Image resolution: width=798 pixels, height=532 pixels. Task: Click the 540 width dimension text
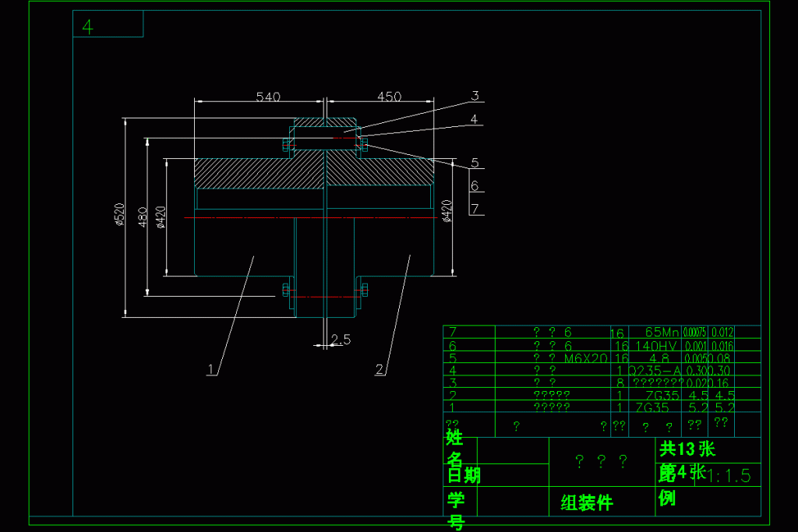pos(267,97)
